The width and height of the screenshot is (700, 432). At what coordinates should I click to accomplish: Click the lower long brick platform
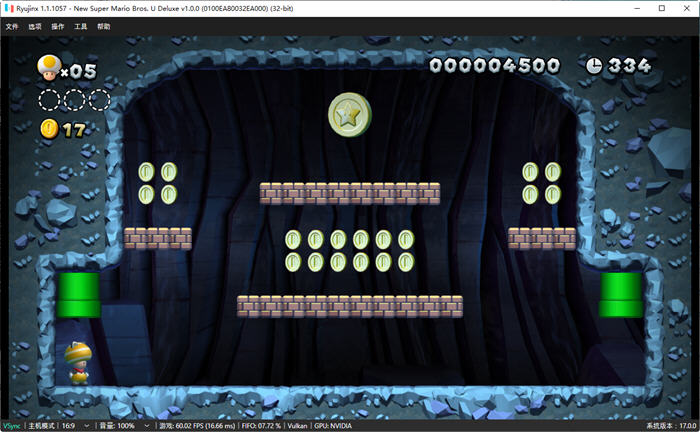tap(350, 306)
